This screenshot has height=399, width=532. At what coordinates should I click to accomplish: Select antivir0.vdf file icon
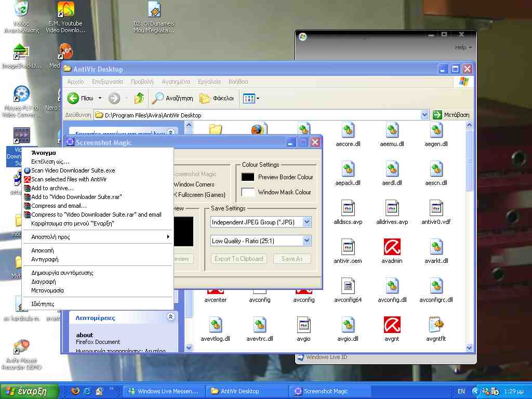(x=436, y=208)
